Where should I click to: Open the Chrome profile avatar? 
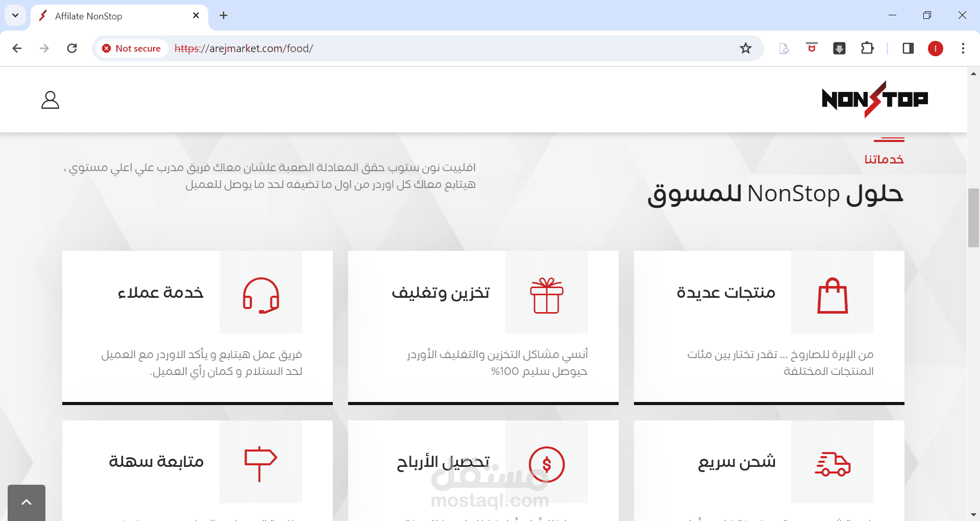click(936, 49)
